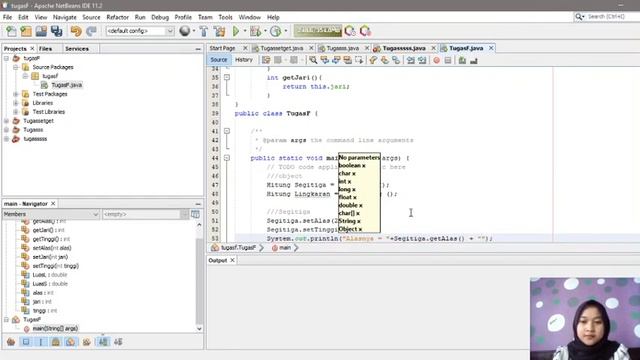The width and height of the screenshot is (640, 360).
Task: Toggle Rectangular Selection icon
Action: [x=359, y=60]
